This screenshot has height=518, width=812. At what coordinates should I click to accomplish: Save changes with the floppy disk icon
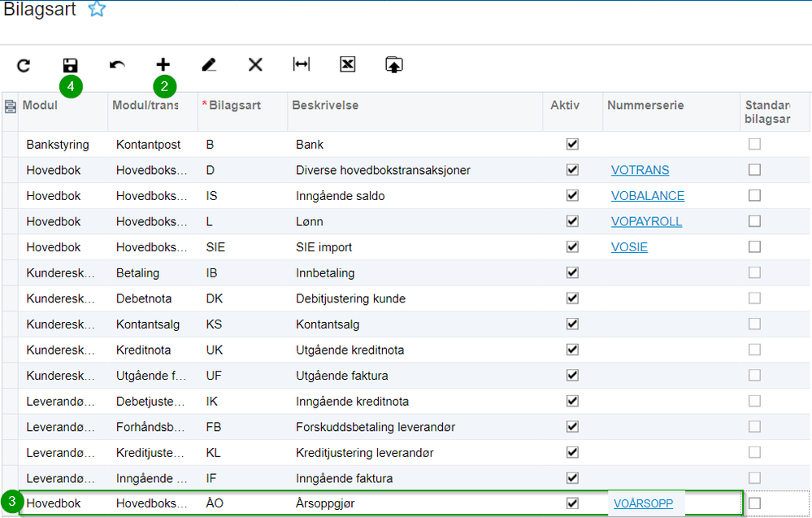pos(70,65)
